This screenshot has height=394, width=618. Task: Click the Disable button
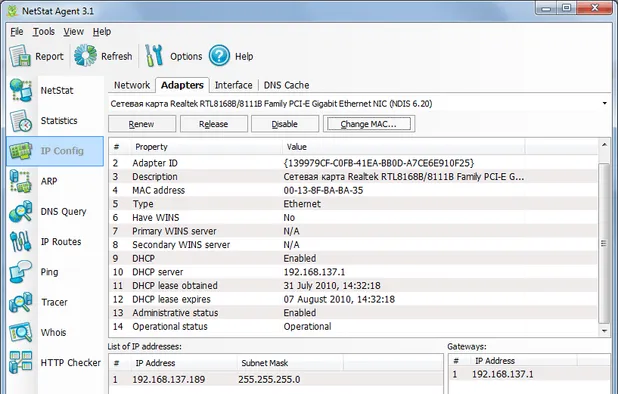[285, 124]
